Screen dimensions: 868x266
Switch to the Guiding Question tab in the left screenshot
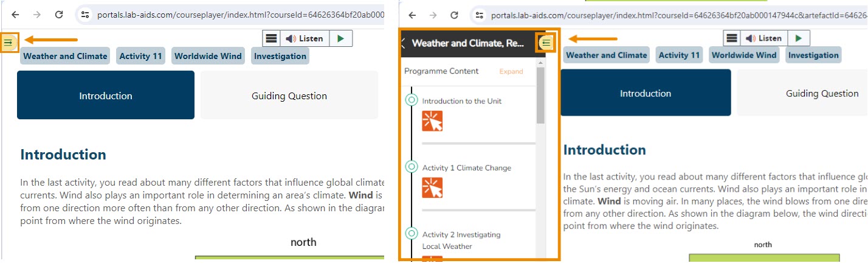[x=289, y=96]
